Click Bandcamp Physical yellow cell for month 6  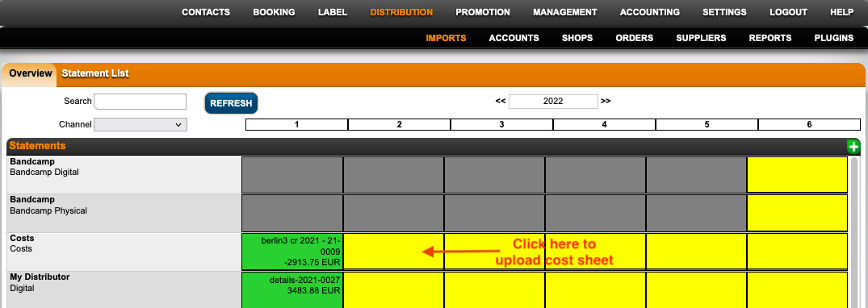[797, 213]
